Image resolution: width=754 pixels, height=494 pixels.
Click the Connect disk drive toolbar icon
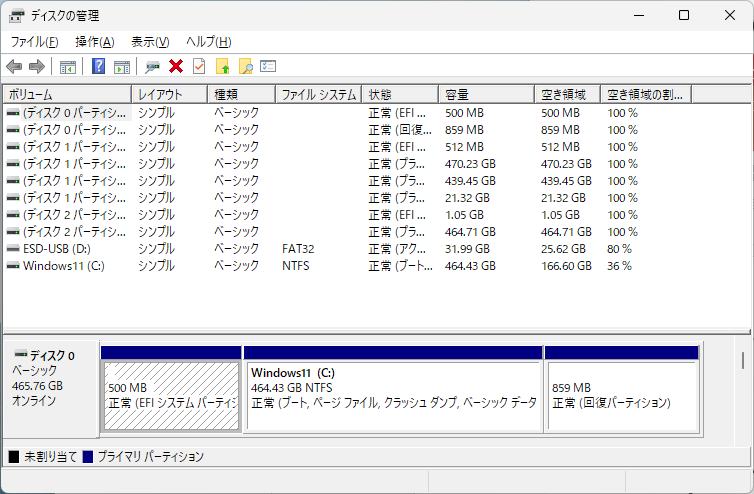(152, 67)
